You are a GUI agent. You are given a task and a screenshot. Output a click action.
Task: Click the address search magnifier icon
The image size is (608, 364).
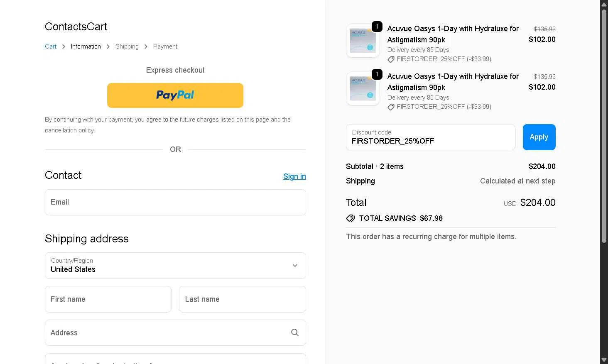click(x=295, y=332)
